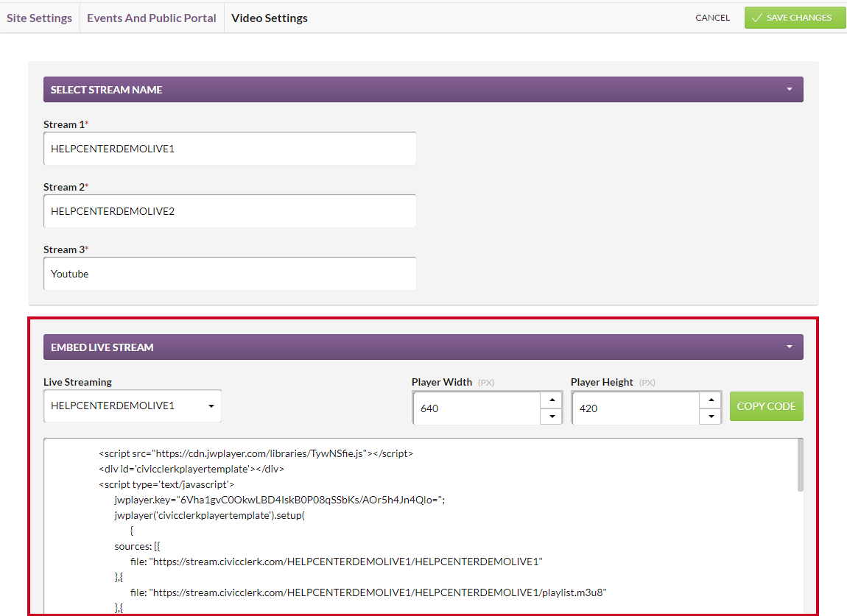Screen dimensions: 847x616
Task: Click the cdn.jwplayer.com script src line
Action: pyautogui.click(x=256, y=453)
